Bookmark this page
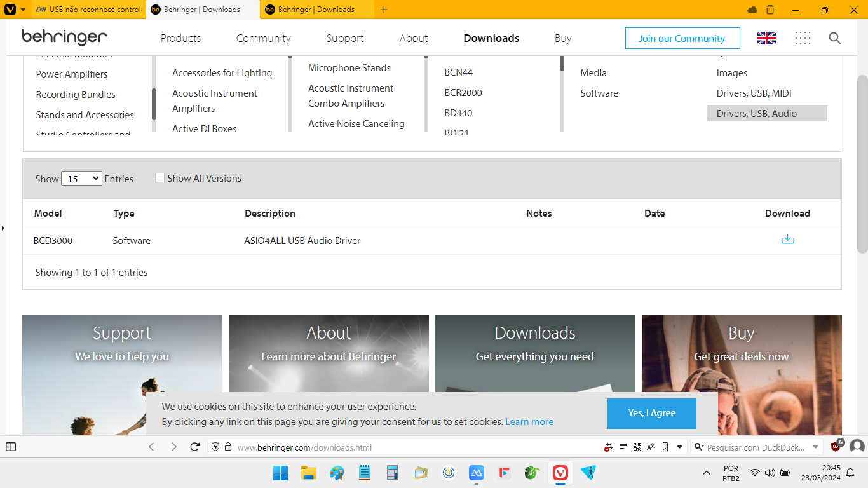This screenshot has height=488, width=868. pyautogui.click(x=665, y=447)
